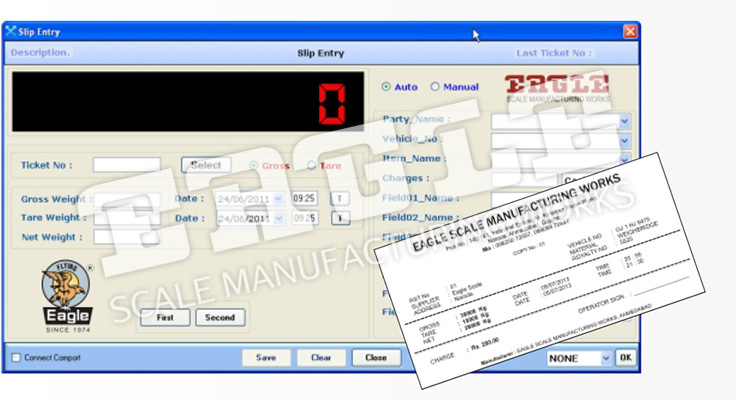736x400 pixels.
Task: Click the Gross Weight input field
Action: [127, 199]
